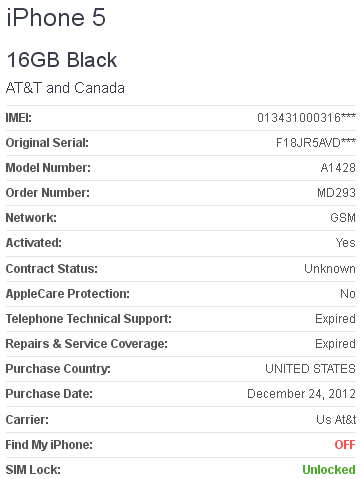Click the green Unlocked SIM Lock status
Viewport: 361px width, 479px height.
pos(329,469)
